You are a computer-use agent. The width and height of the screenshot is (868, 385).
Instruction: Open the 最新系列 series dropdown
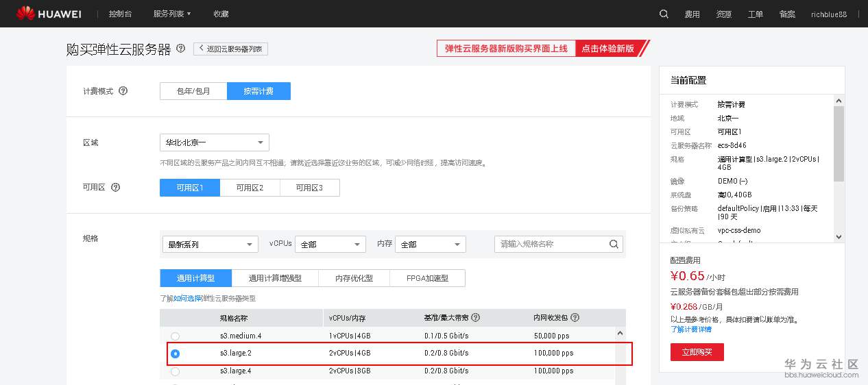[x=210, y=245]
